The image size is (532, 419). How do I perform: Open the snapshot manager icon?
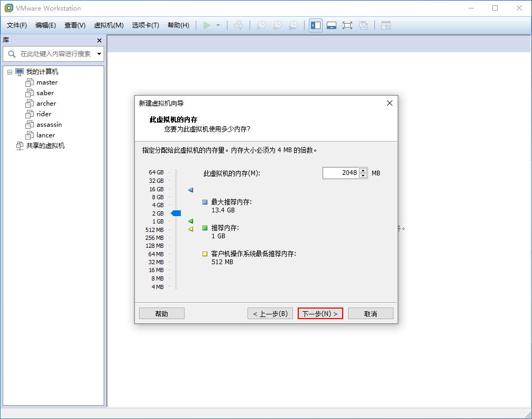293,25
